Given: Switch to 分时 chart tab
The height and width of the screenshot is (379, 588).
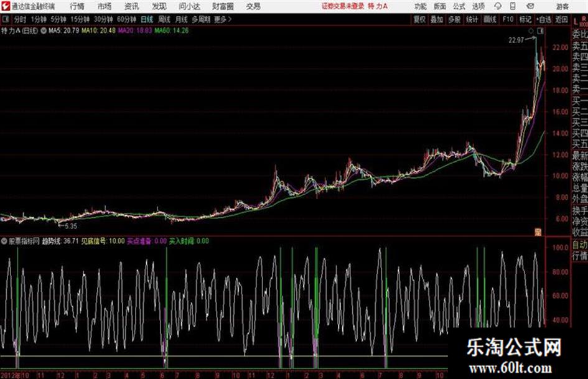Looking at the screenshot, I should point(21,19).
